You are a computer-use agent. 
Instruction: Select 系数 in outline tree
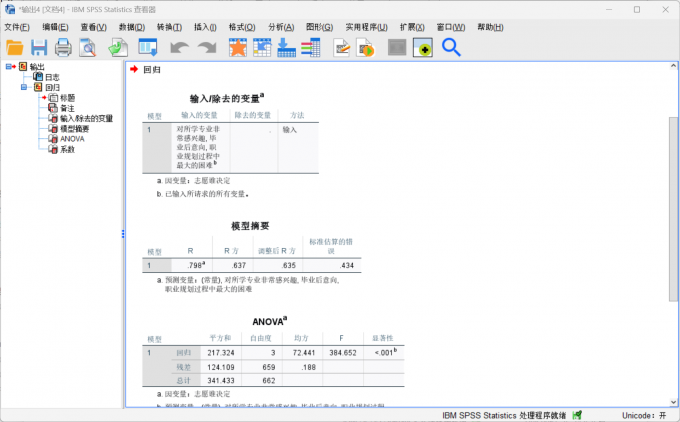[67, 149]
